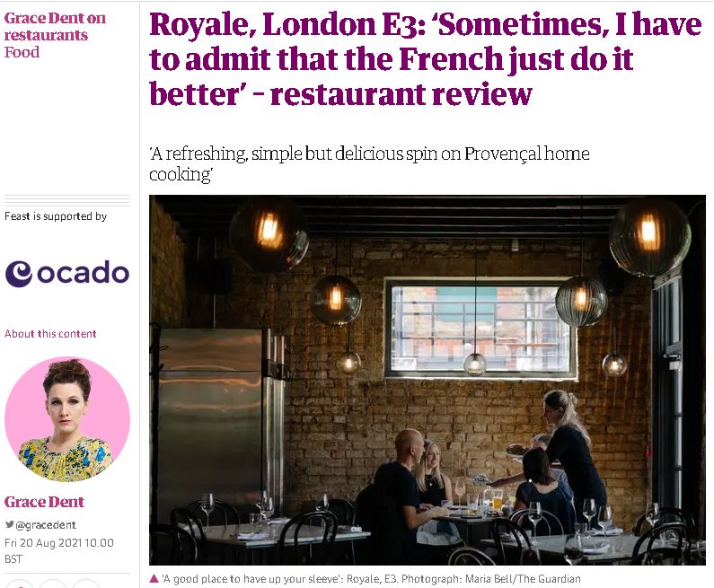This screenshot has width=714, height=588.
Task: Click the Twitter bird icon
Action: (9, 524)
